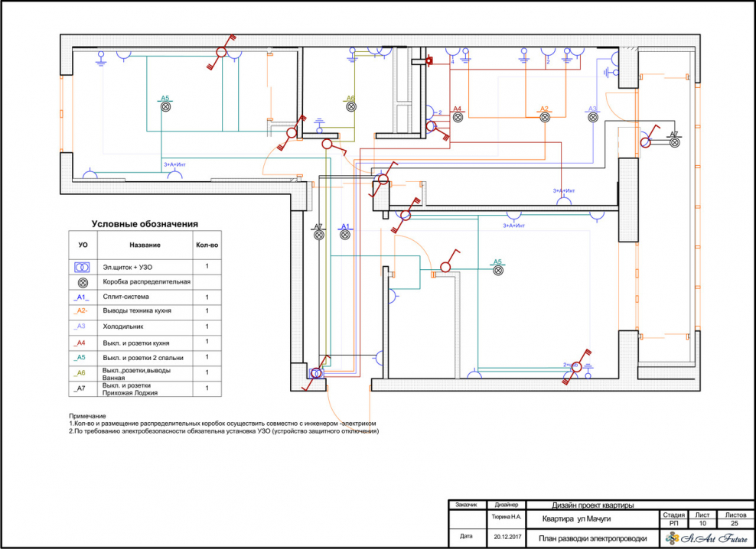Screen dimensions: 756x549
Task: Select the 'Сплит-система' legend row name
Action: (x=126, y=297)
